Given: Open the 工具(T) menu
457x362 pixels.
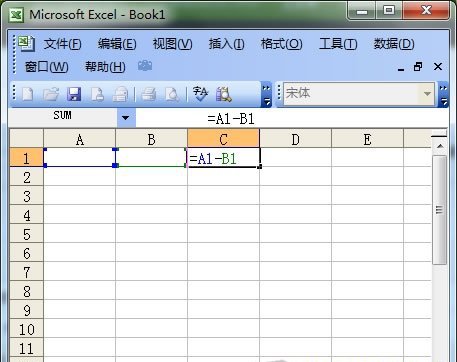Looking at the screenshot, I should pyautogui.click(x=338, y=44).
